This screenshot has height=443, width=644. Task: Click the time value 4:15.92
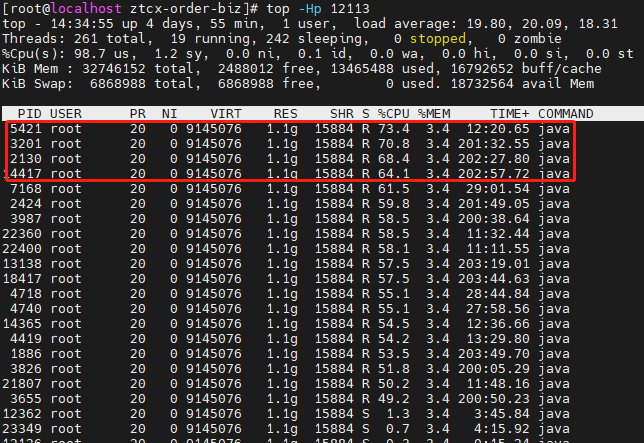pos(501,429)
